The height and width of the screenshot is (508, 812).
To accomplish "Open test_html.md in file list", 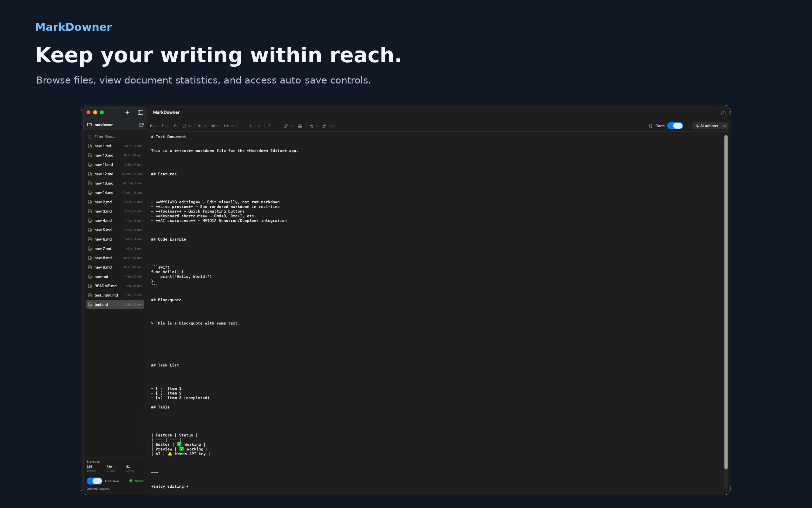I will (x=115, y=295).
